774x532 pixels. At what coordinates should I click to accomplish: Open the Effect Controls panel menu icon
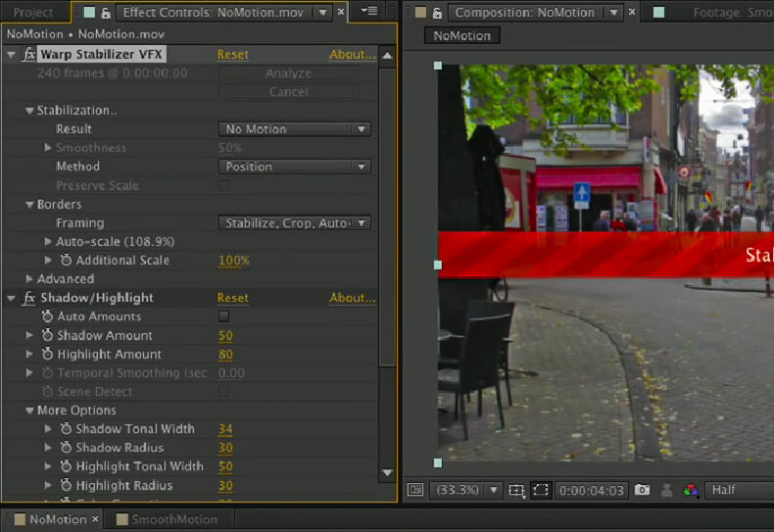[369, 12]
